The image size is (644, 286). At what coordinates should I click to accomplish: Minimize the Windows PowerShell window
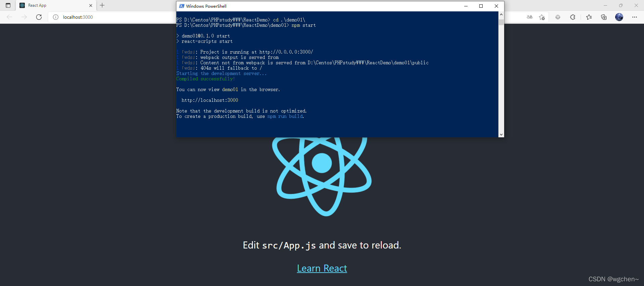(x=466, y=6)
